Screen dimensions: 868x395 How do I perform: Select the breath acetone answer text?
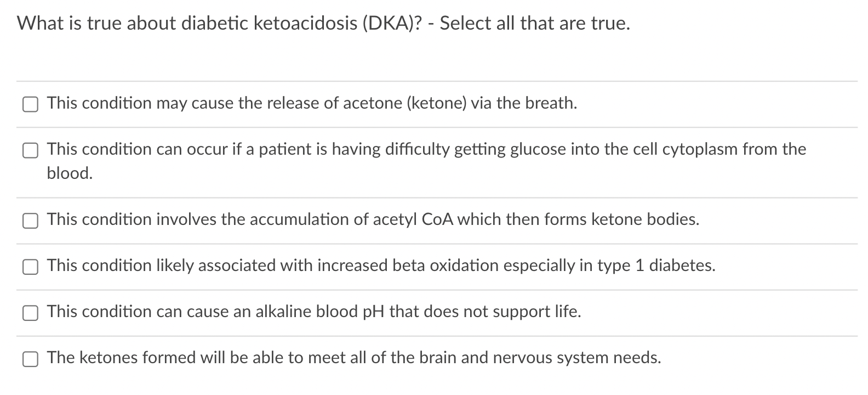311,103
